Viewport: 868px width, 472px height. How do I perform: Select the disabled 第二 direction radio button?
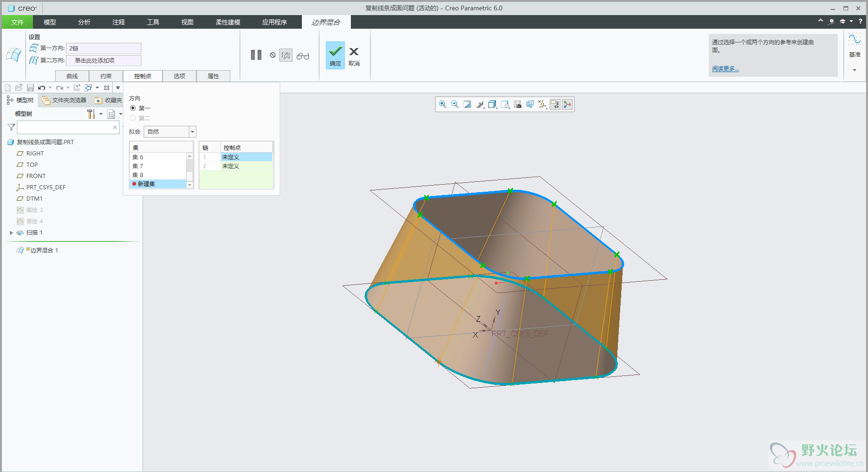[x=133, y=118]
